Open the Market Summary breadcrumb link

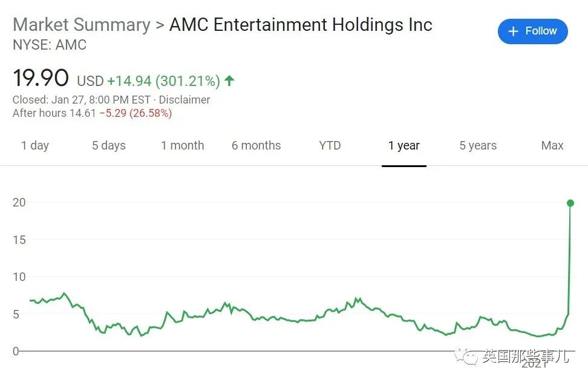tap(82, 25)
